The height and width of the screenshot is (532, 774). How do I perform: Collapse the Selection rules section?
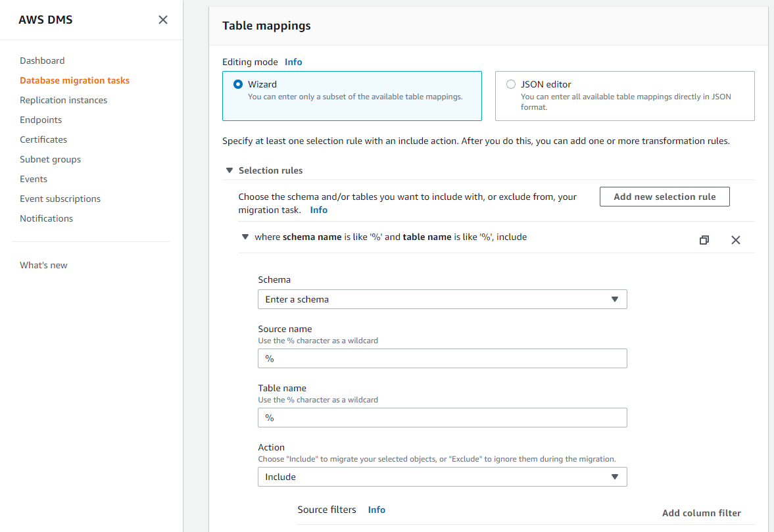coord(230,170)
